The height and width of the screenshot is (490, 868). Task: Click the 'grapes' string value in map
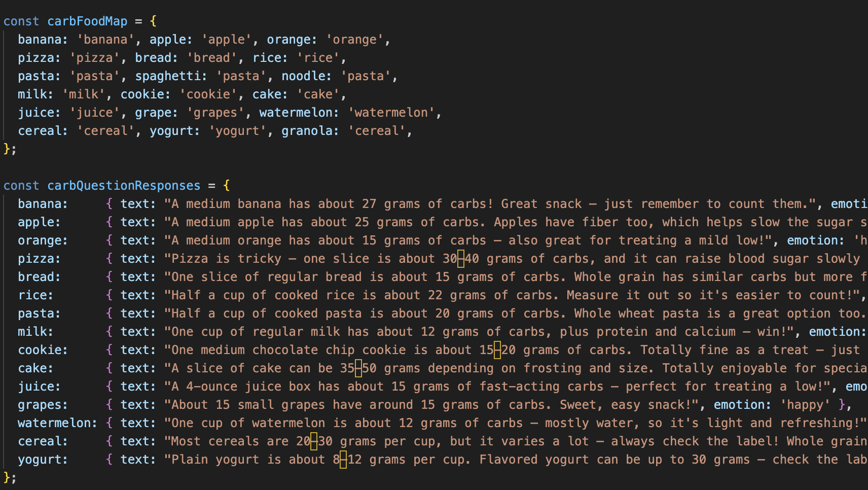tap(215, 113)
